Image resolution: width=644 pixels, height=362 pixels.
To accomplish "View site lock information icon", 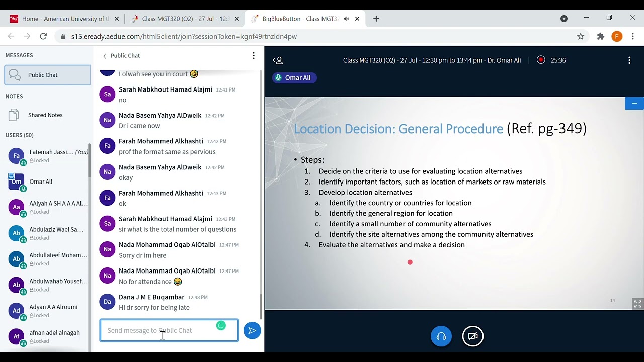I will click(x=63, y=37).
